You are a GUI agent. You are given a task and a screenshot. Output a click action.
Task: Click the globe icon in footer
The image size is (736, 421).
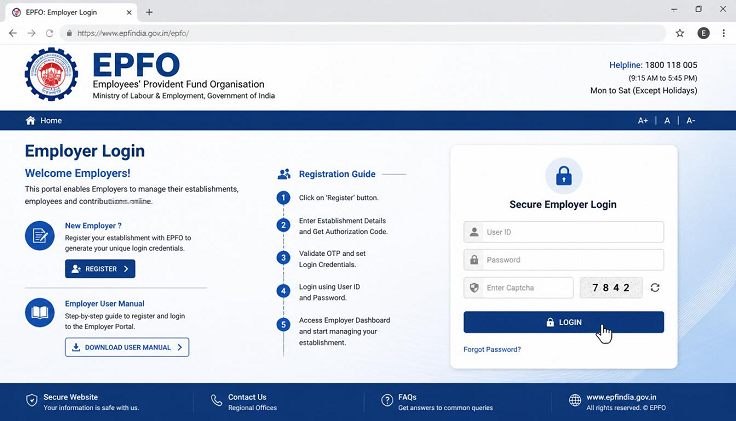pos(575,400)
